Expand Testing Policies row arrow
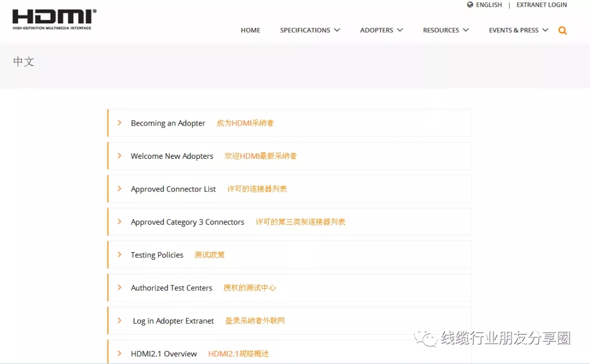The height and width of the screenshot is (364, 590). (x=119, y=254)
